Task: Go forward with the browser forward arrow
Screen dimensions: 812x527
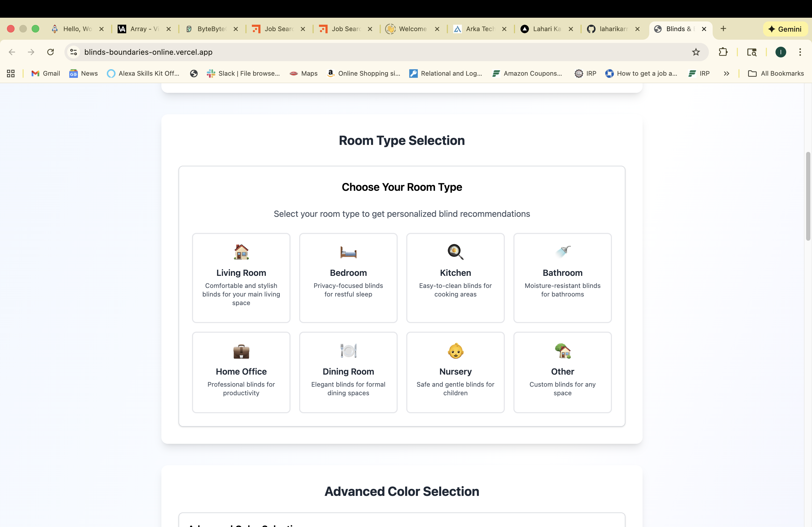Action: point(31,52)
